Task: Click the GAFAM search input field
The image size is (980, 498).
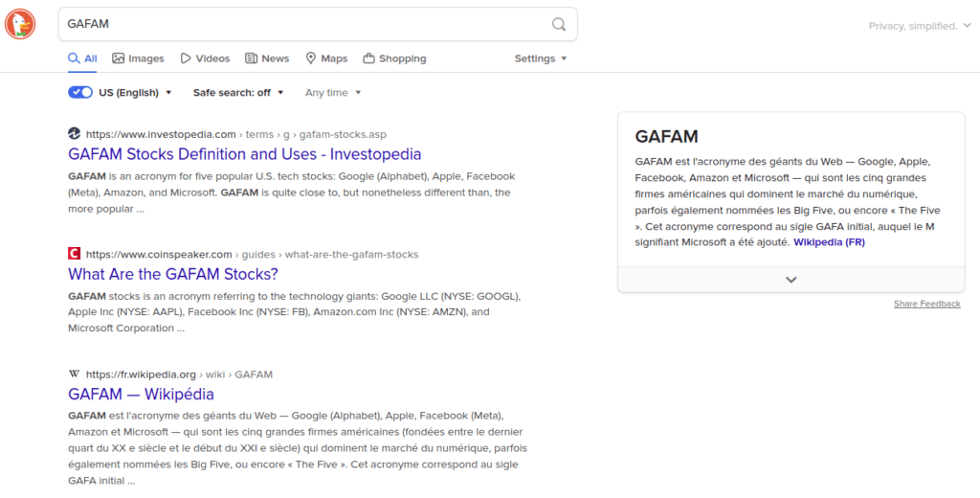Action: tap(303, 24)
